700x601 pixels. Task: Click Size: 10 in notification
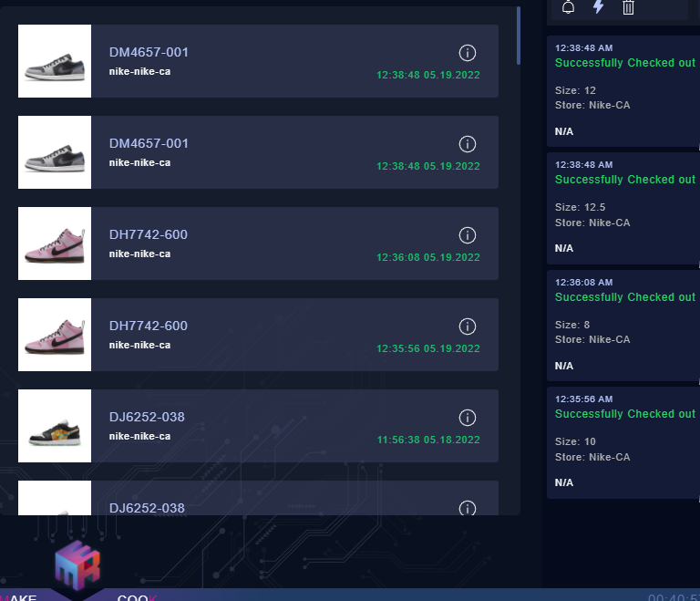pyautogui.click(x=575, y=441)
